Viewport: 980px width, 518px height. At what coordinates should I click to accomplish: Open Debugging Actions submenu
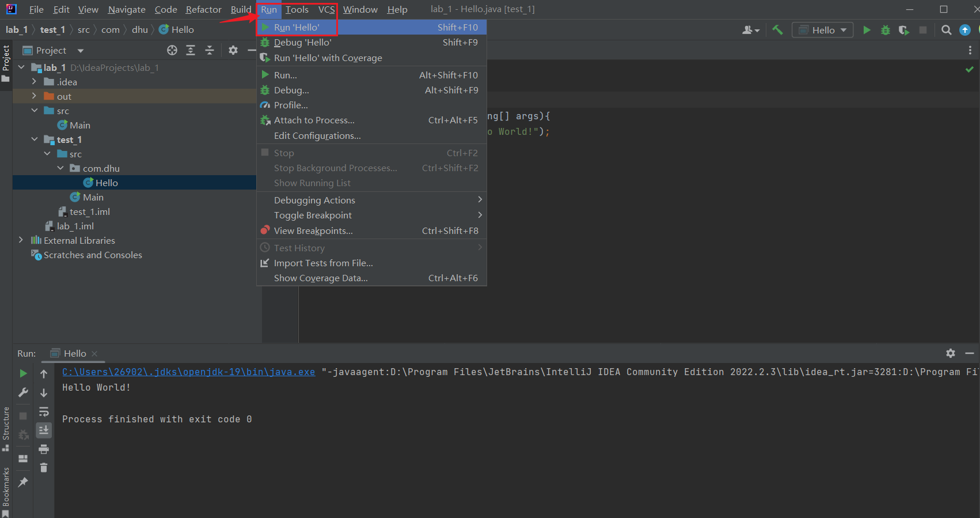coord(371,200)
